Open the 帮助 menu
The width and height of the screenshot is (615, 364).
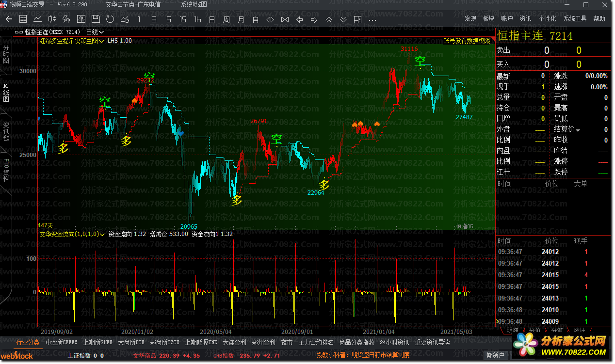(x=599, y=18)
